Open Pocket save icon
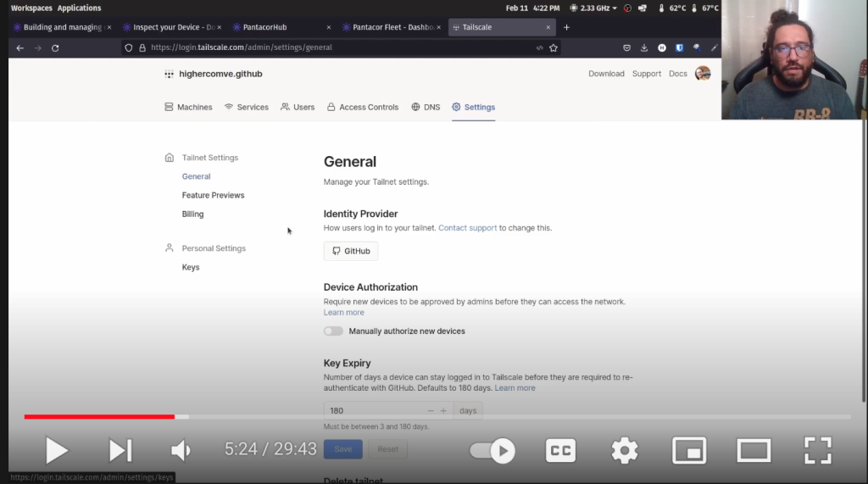868x484 pixels. coord(626,48)
